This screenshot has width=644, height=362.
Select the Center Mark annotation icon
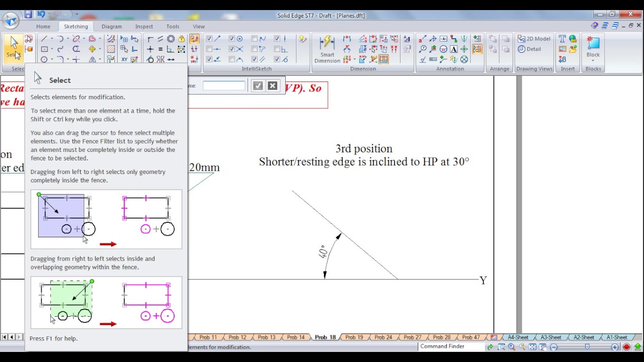[x=464, y=49]
